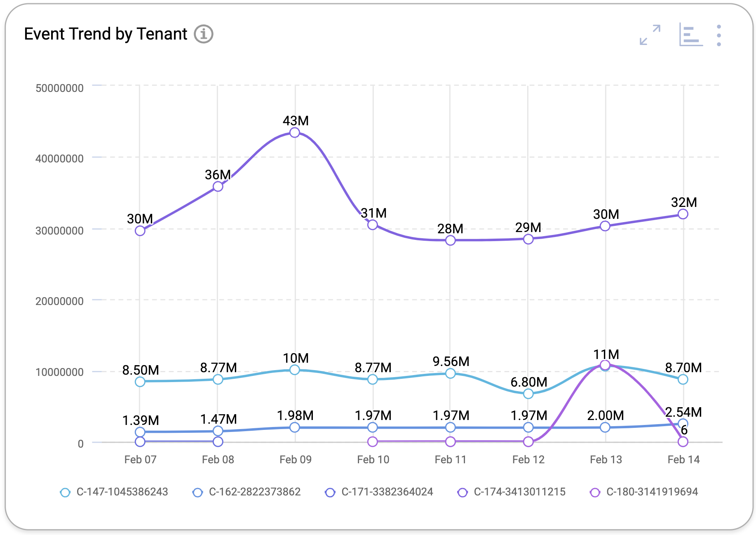The image size is (756, 535).
Task: Open the three-dot more options menu
Action: click(x=719, y=35)
